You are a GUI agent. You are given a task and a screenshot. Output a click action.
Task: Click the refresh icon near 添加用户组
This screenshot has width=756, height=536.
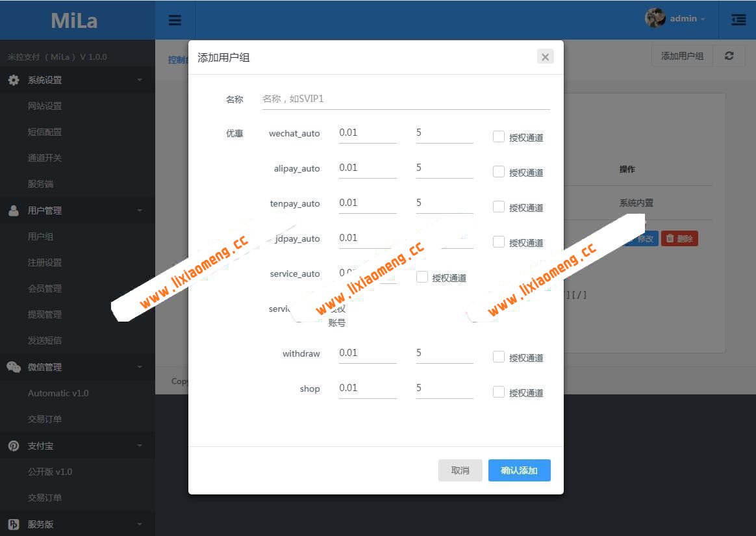(729, 56)
